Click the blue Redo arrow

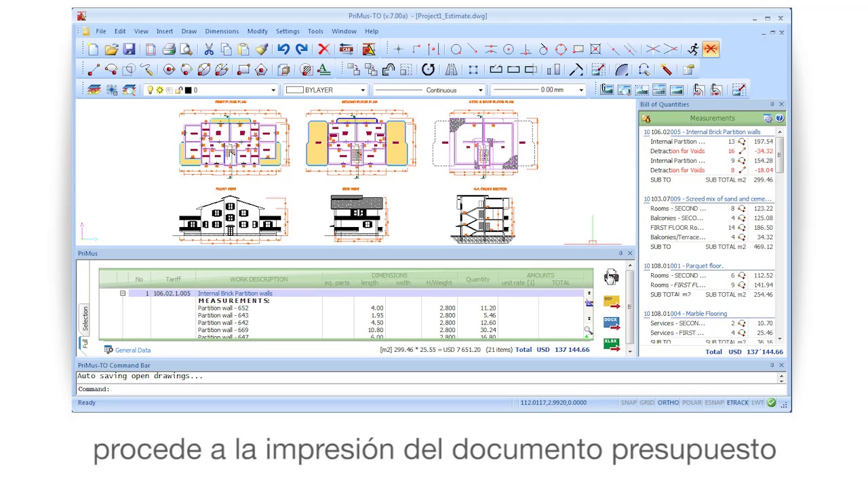[x=302, y=49]
